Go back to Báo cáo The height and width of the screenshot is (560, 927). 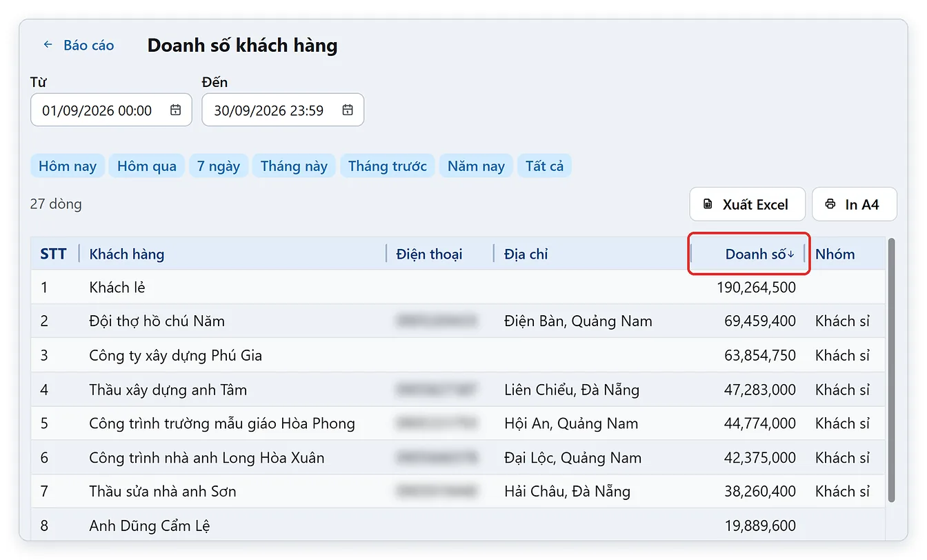[78, 46]
